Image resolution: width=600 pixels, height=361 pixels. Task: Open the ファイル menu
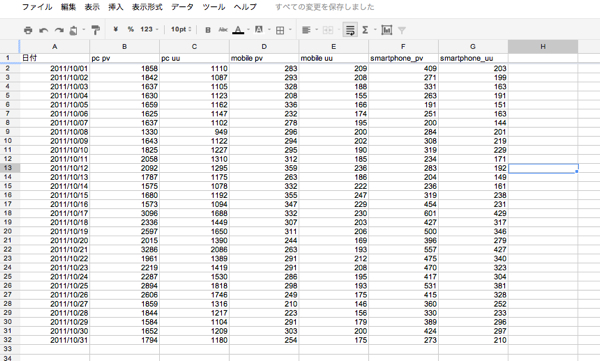tap(37, 7)
